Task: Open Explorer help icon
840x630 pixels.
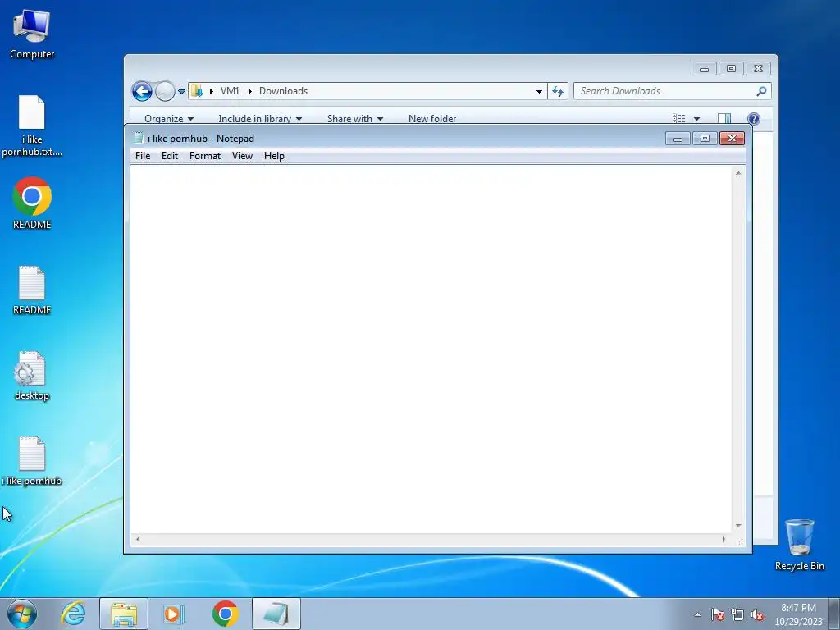Action: point(753,118)
